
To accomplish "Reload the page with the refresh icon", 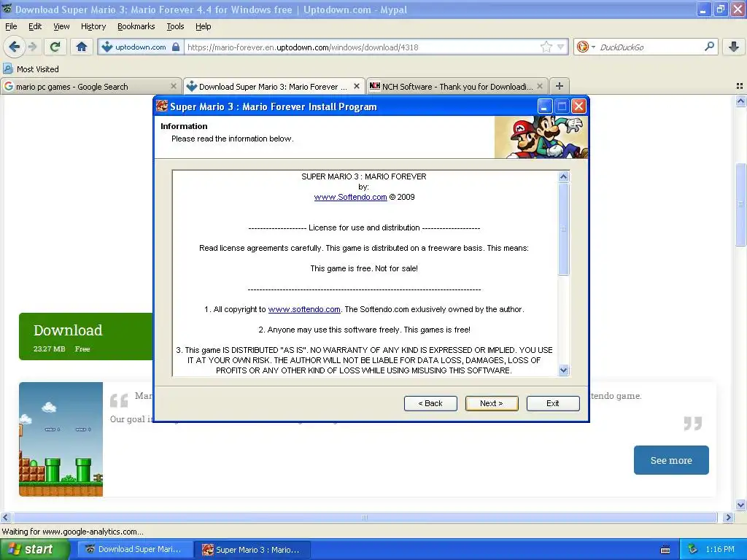I will tap(55, 47).
